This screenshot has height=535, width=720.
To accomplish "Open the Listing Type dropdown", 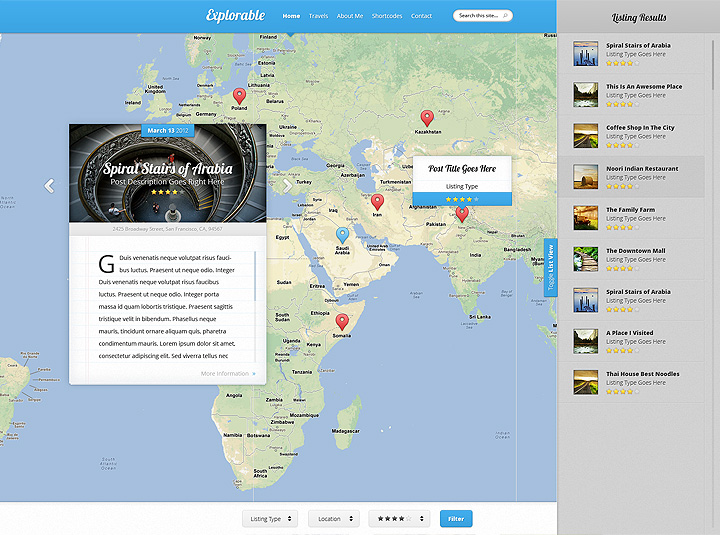I will pyautogui.click(x=270, y=518).
